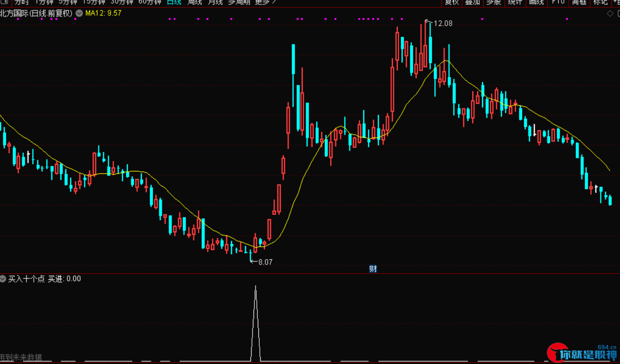The height and width of the screenshot is (364, 620).
Task: Click the diamond icon at top right
Action: coord(610,14)
